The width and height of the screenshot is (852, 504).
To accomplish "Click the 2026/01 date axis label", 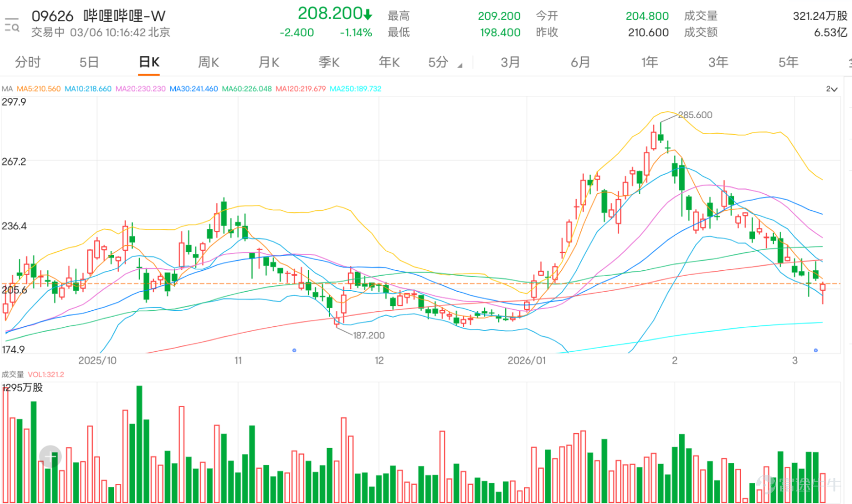I will click(x=527, y=360).
